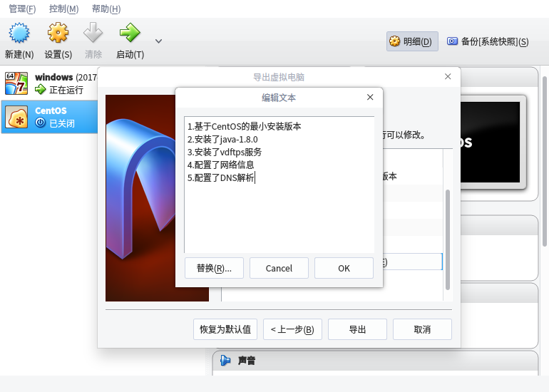Viewport: 549px width, 392px height.
Task: Open the 控制(M) menu
Action: tap(63, 9)
